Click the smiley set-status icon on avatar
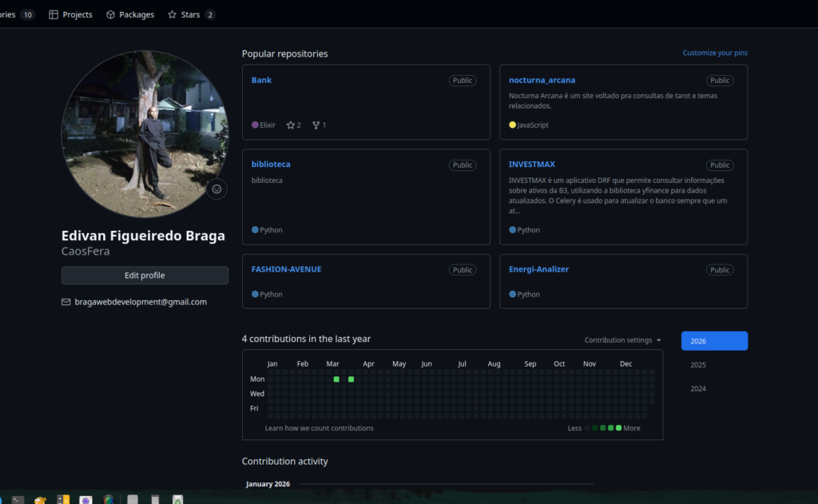Viewport: 818px width, 504px height. (216, 189)
